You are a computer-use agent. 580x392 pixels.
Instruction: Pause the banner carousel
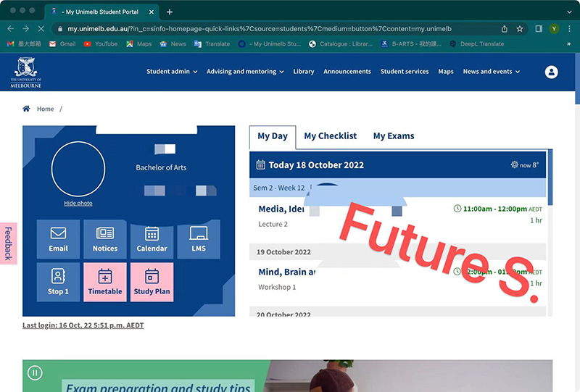click(x=34, y=373)
